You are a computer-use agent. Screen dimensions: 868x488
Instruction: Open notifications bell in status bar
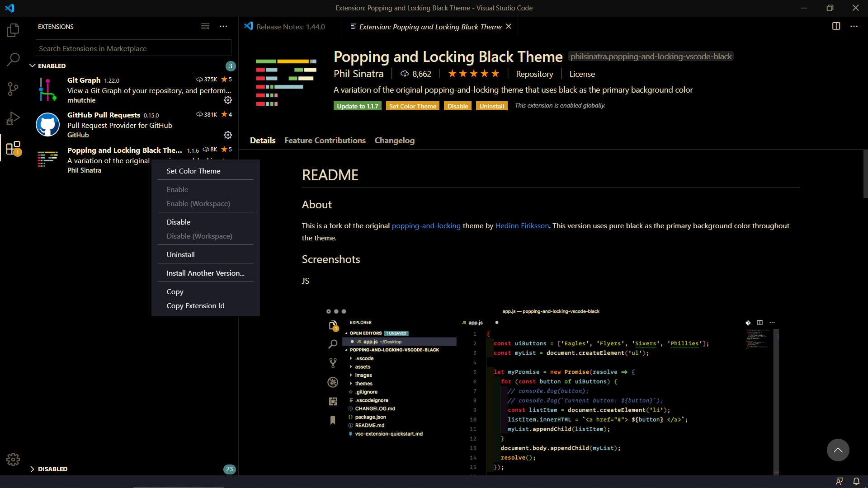[x=856, y=481]
